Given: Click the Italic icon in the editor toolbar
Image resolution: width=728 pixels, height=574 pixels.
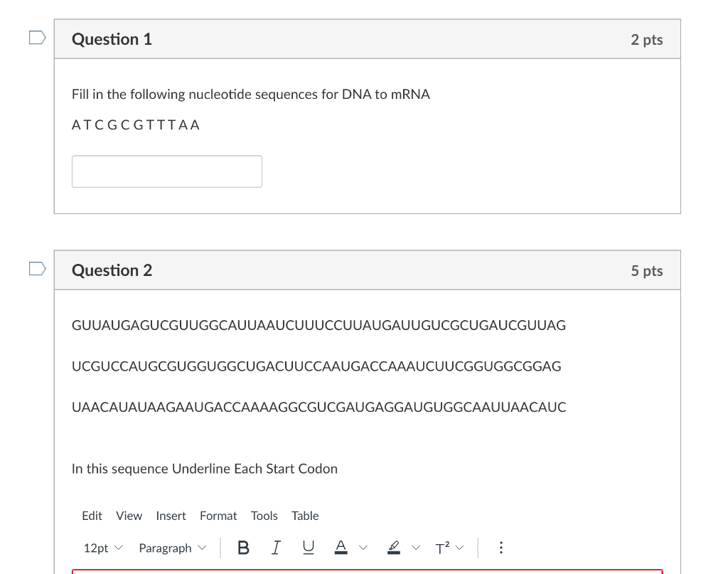Looking at the screenshot, I should [x=275, y=548].
